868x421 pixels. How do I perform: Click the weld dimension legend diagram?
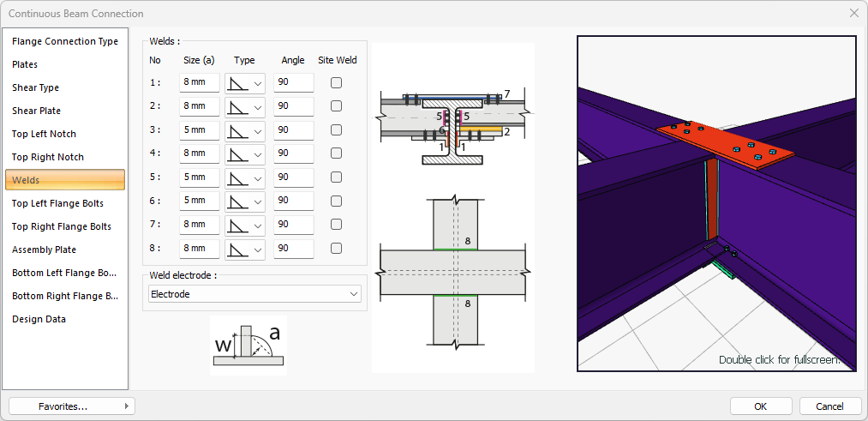pos(248,345)
